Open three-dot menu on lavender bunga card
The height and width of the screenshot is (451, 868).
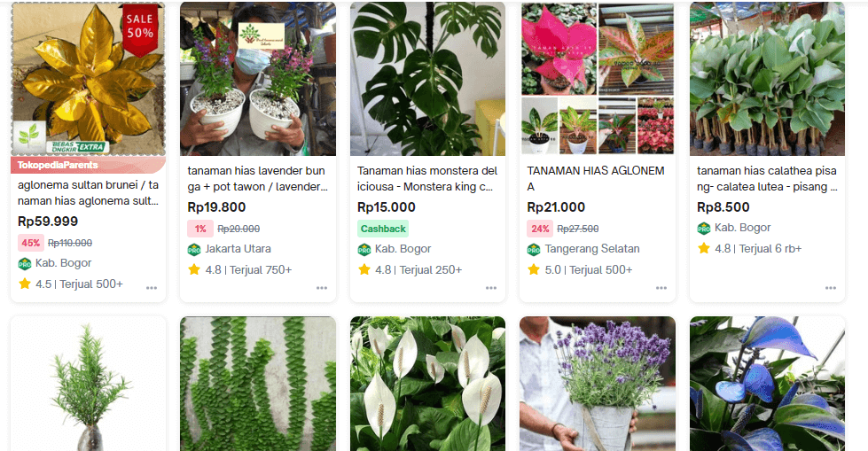click(322, 288)
